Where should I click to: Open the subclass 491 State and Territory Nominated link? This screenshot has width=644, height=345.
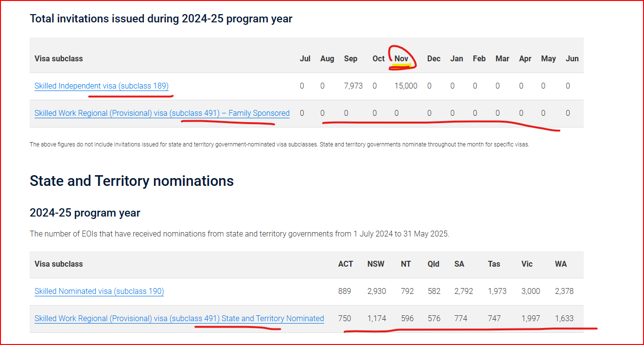click(x=179, y=319)
